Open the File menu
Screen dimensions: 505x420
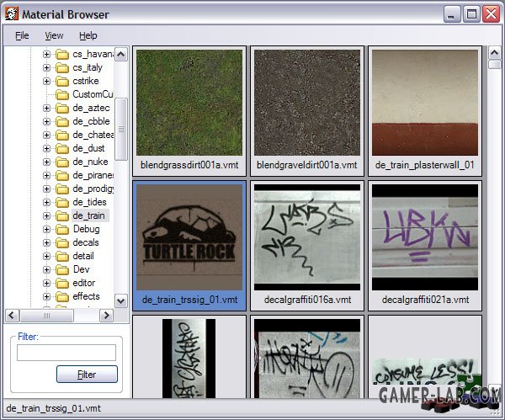coord(22,35)
